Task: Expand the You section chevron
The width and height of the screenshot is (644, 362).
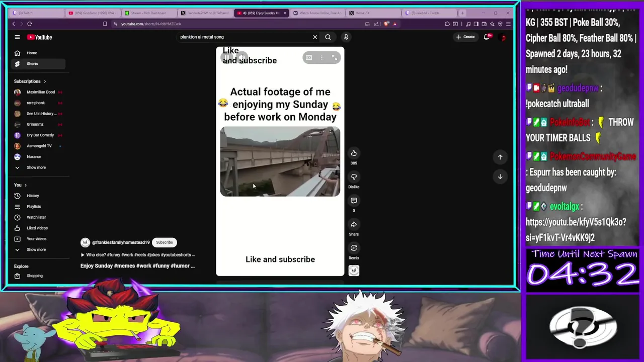Action: 26,185
